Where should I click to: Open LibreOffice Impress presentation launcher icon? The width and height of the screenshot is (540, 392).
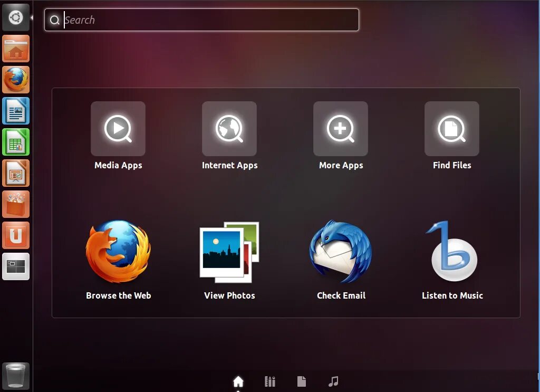pyautogui.click(x=16, y=173)
